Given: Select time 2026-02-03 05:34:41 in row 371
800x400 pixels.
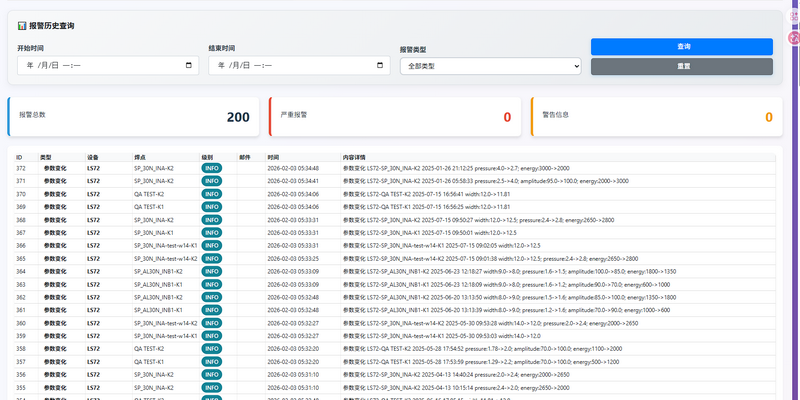Looking at the screenshot, I should (x=293, y=181).
